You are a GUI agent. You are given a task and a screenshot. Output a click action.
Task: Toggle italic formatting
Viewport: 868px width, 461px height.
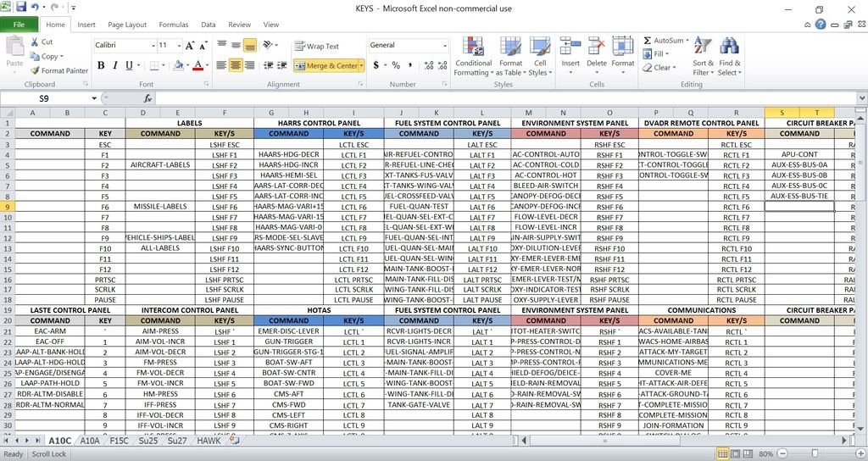(115, 65)
